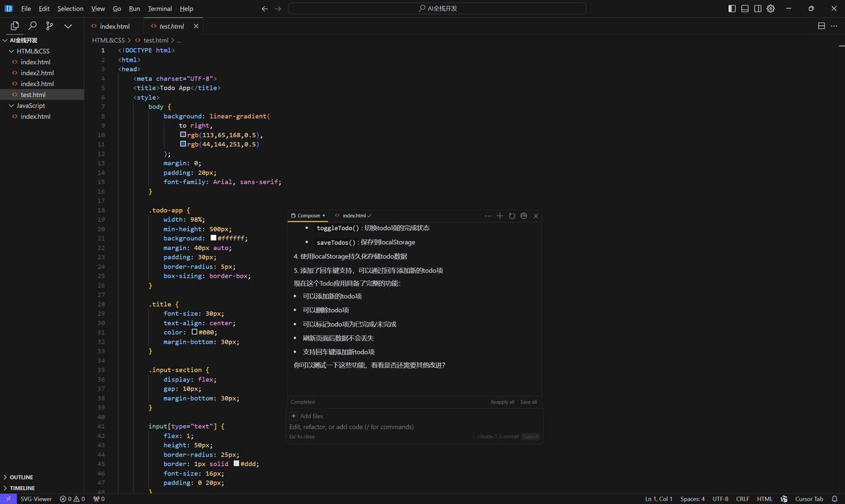The image size is (845, 504).
Task: Toggle the secondary sidebar layout icon
Action: pos(758,9)
